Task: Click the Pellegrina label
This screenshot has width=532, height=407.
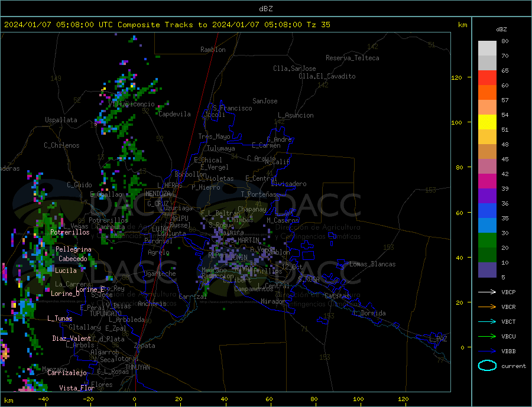Action: click(x=74, y=250)
